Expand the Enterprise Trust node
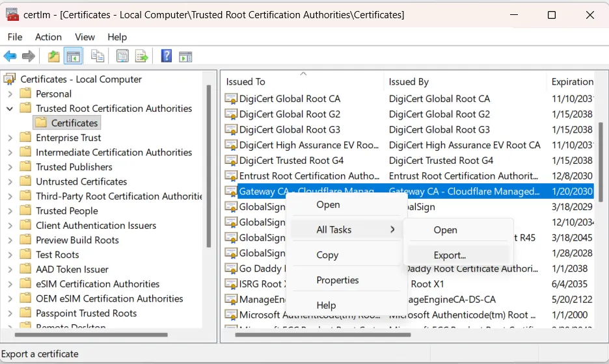609x364 pixels. 10,138
